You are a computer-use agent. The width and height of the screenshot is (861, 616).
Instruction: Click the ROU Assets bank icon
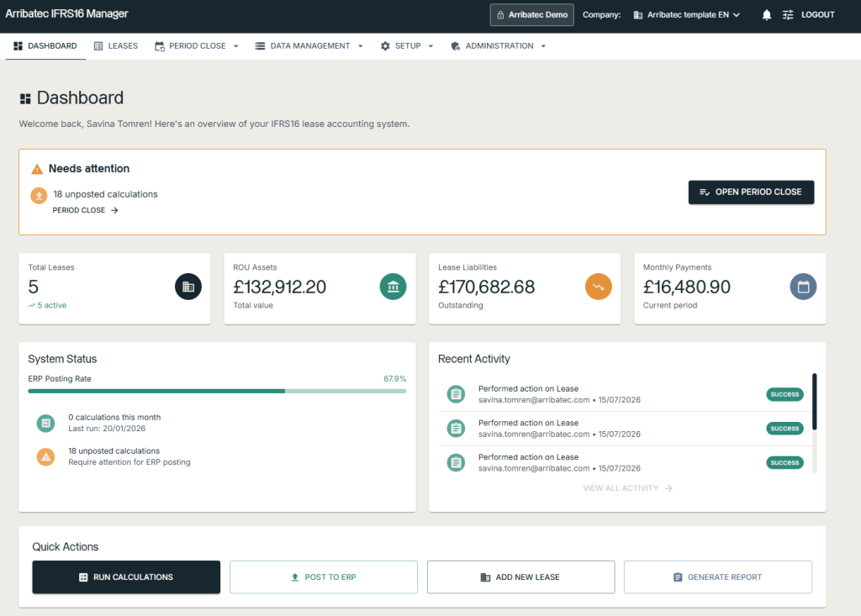click(394, 287)
